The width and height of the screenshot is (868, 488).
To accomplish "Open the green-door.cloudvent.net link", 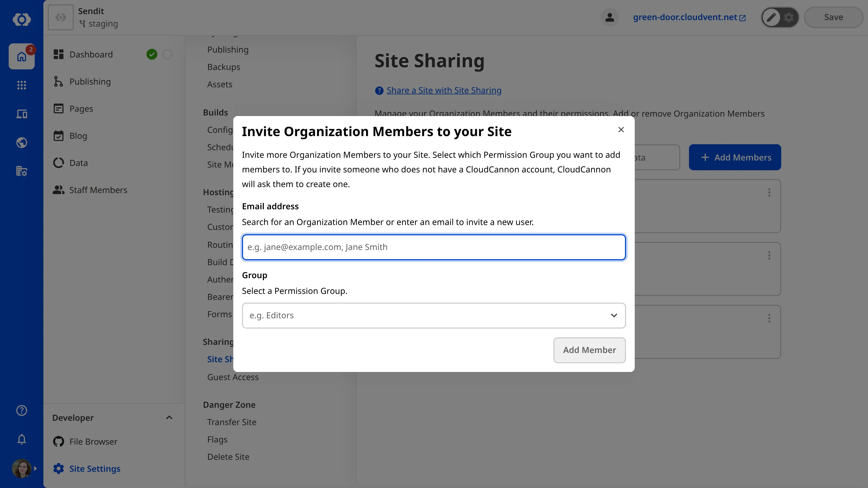I will tap(689, 17).
